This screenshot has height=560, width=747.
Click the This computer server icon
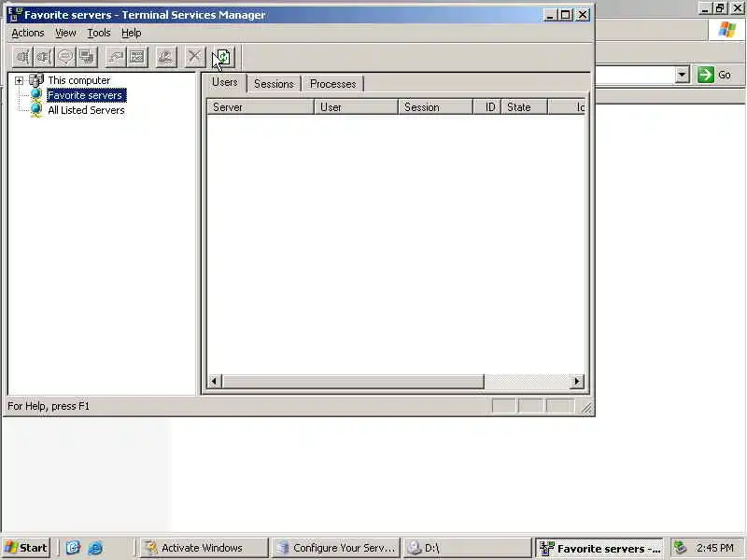(36, 80)
